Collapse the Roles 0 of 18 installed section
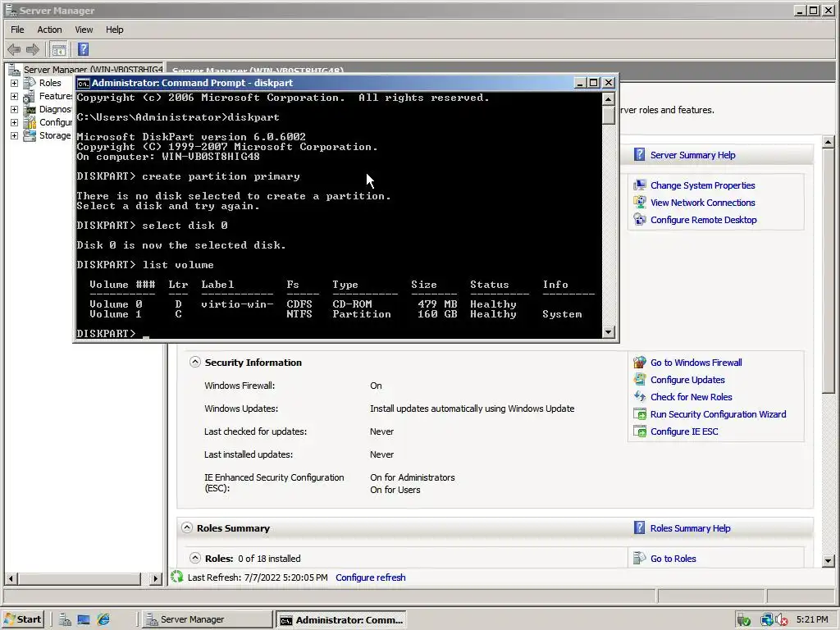This screenshot has width=840, height=630. 195,558
